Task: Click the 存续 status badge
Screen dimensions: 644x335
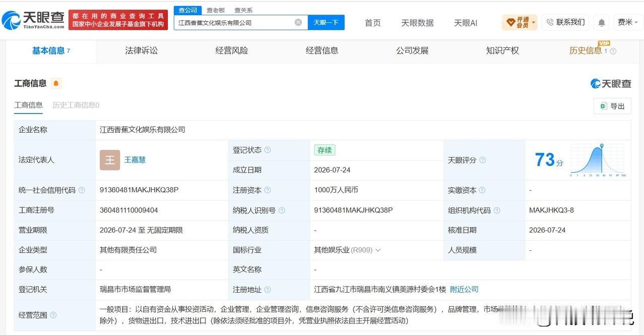Action: [x=325, y=150]
